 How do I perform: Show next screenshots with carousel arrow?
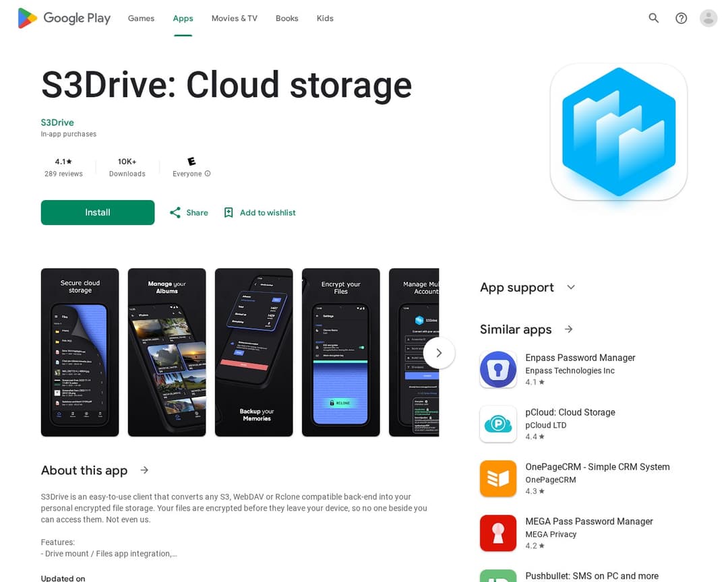pos(439,353)
